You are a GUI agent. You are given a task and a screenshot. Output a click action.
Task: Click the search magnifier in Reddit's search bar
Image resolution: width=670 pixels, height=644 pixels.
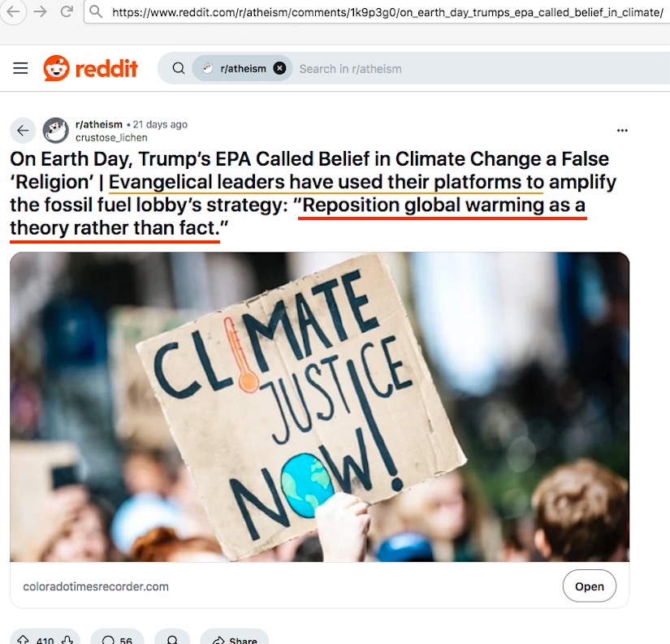tap(178, 68)
